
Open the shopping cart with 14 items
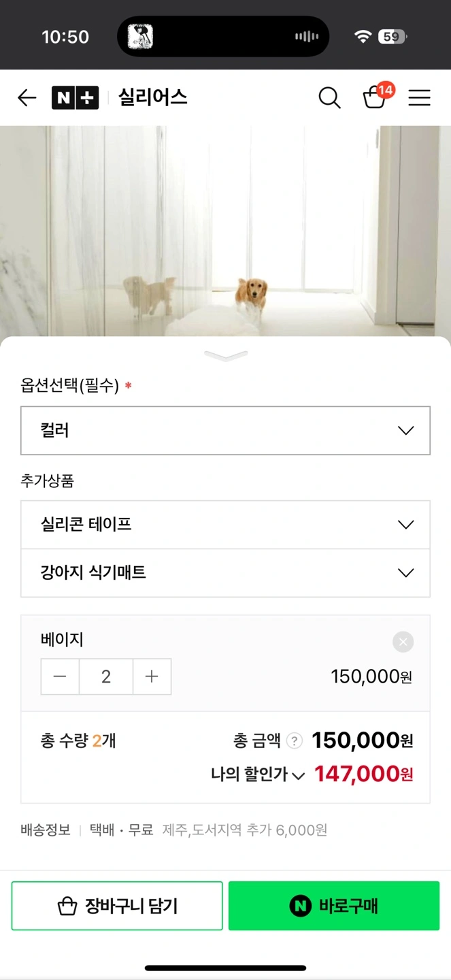tap(375, 97)
